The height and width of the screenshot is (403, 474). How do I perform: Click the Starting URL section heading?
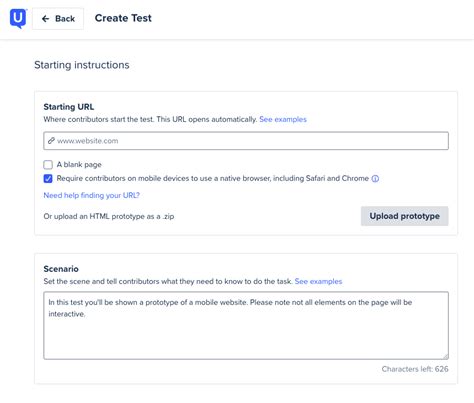(x=69, y=107)
